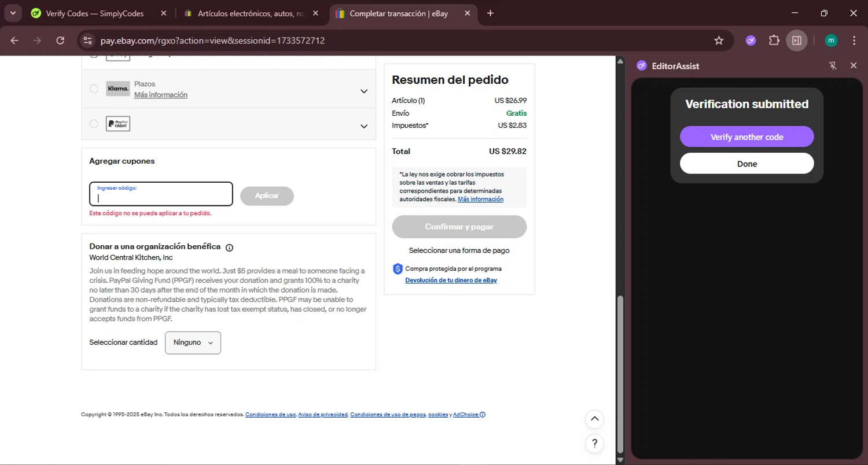This screenshot has height=465, width=868.
Task: Open Devolución de tu dinero de eBay link
Action: point(451,280)
